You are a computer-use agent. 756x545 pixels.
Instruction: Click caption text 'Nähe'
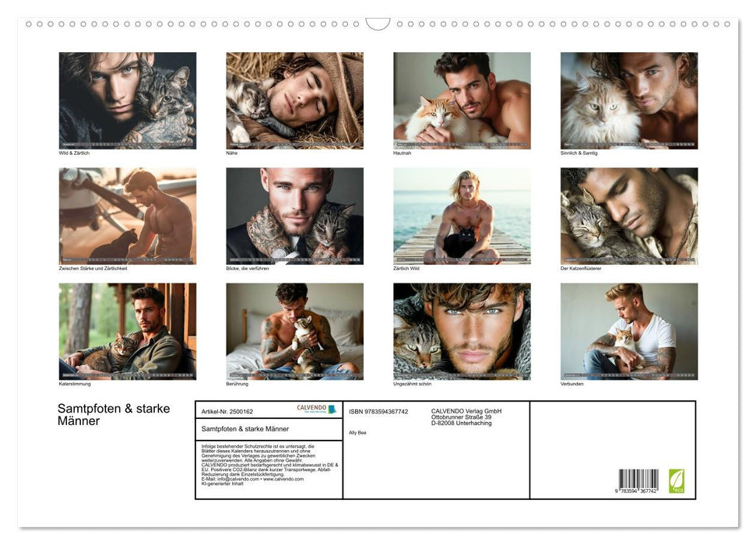232,153
